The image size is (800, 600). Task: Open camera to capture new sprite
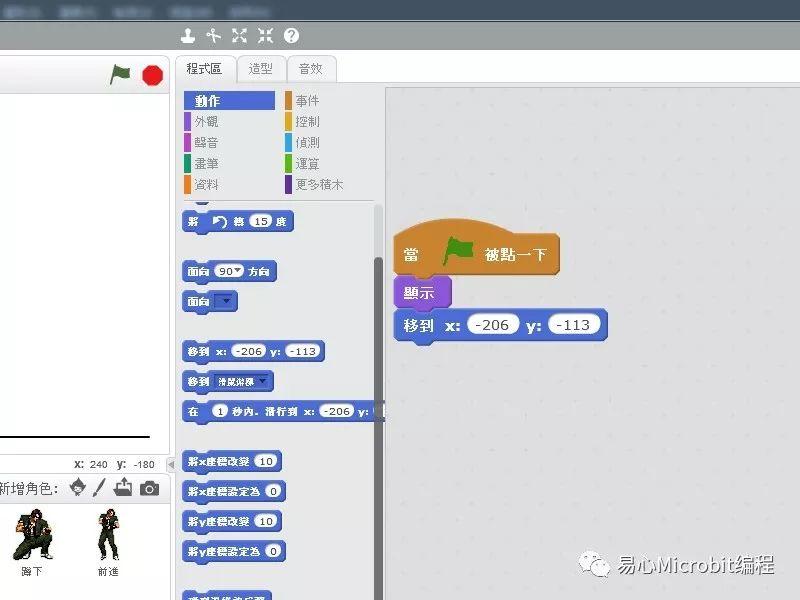[x=149, y=488]
